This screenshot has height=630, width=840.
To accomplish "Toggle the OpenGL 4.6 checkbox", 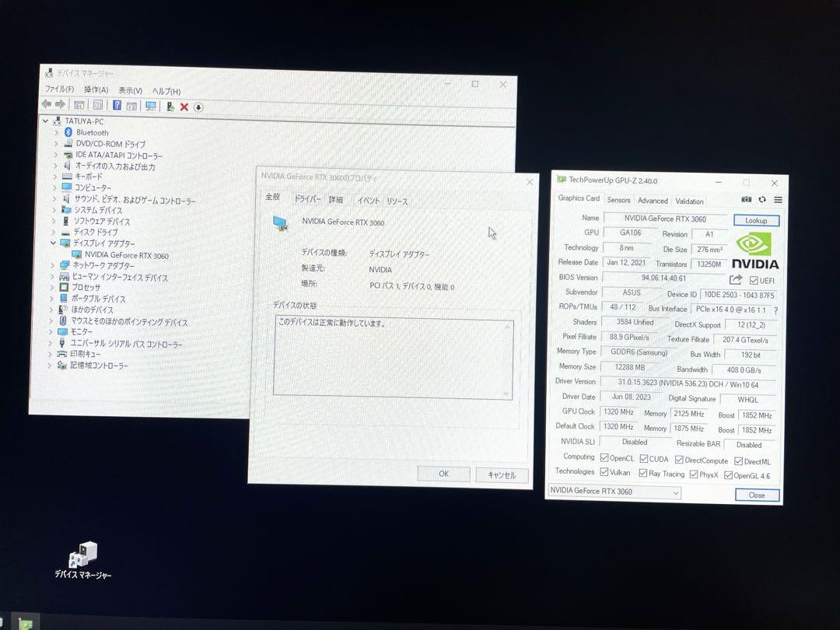I will click(728, 475).
